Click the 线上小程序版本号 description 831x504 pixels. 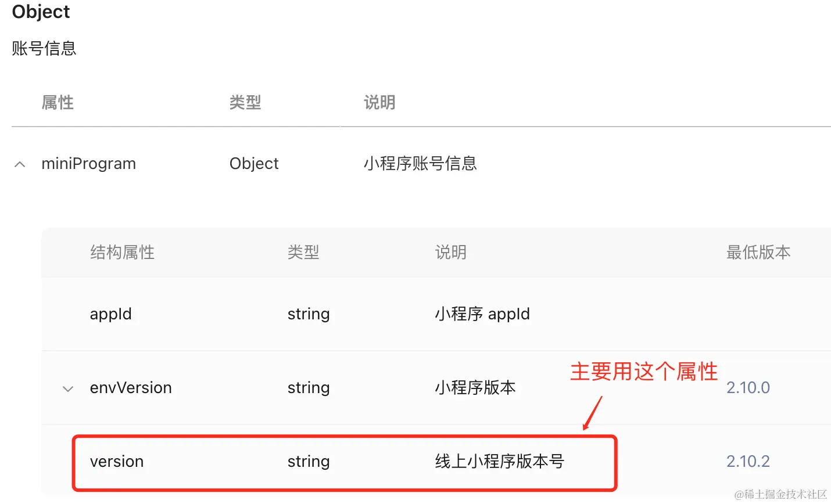click(500, 462)
